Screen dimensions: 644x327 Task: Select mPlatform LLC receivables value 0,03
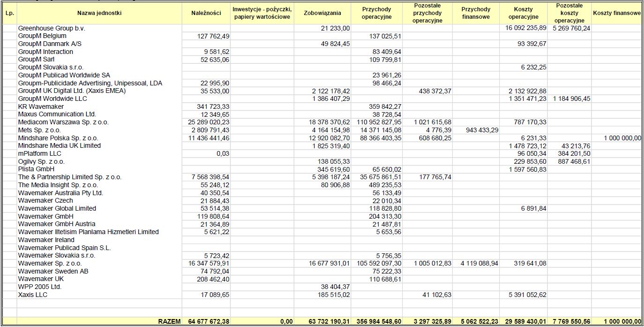coord(224,153)
